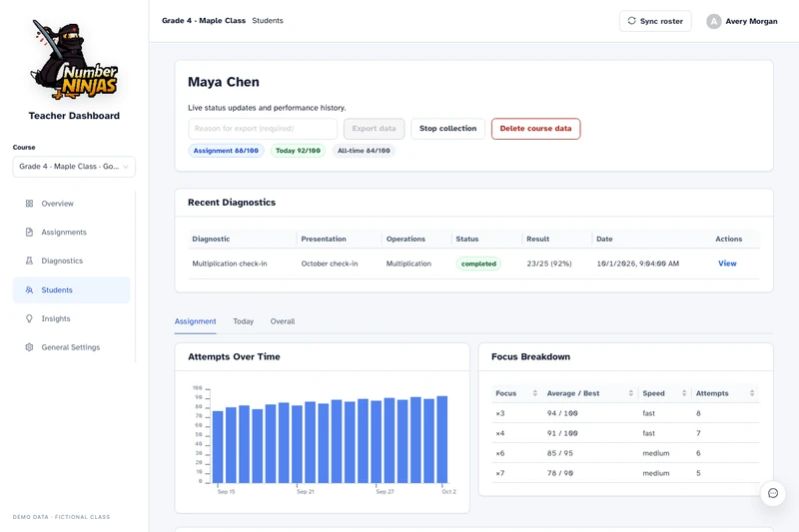Switch to the Assignment tab
The width and height of the screenshot is (799, 532).
click(x=195, y=321)
